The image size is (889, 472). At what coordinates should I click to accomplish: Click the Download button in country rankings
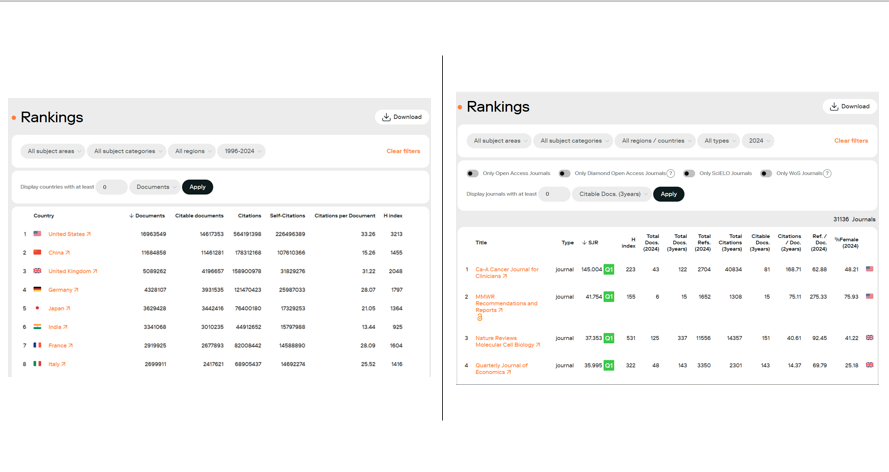click(x=402, y=117)
